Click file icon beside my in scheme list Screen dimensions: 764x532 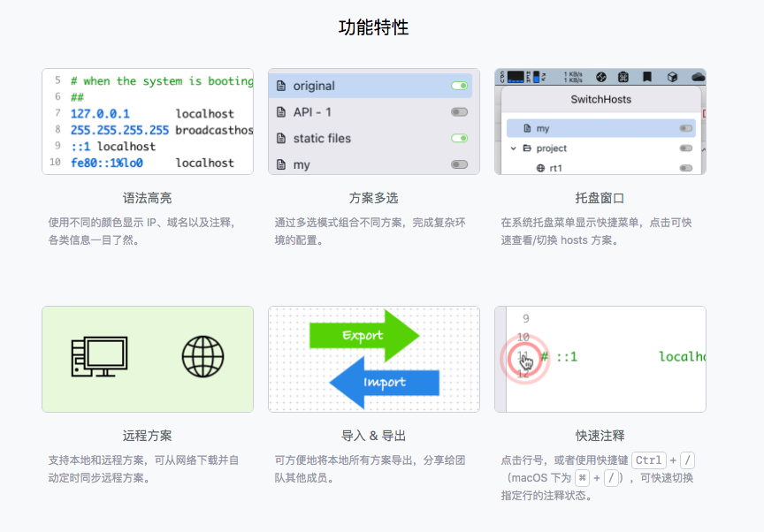281,164
